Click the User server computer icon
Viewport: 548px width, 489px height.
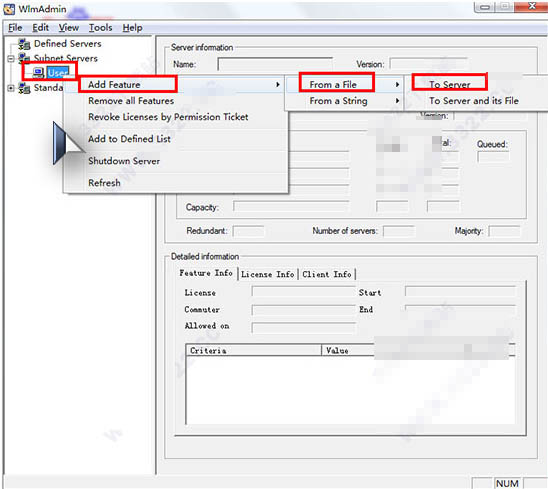pos(38,72)
